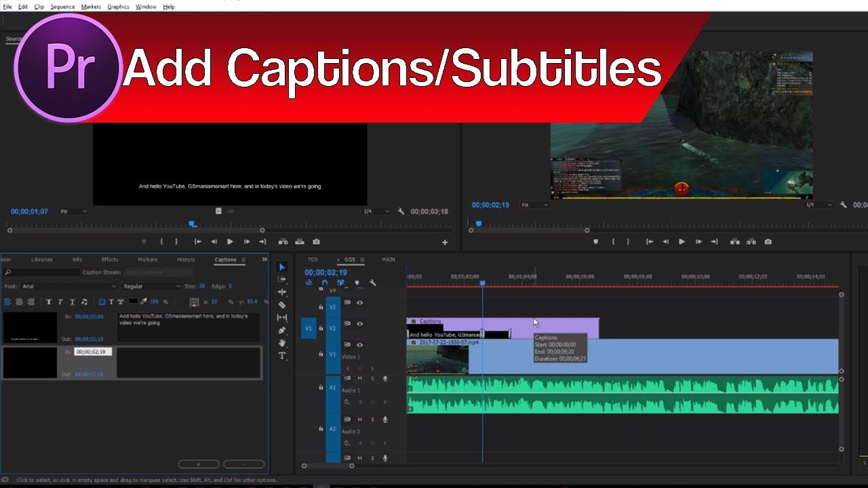
Task: Toggle timeline Snap magnet
Action: 325,283
